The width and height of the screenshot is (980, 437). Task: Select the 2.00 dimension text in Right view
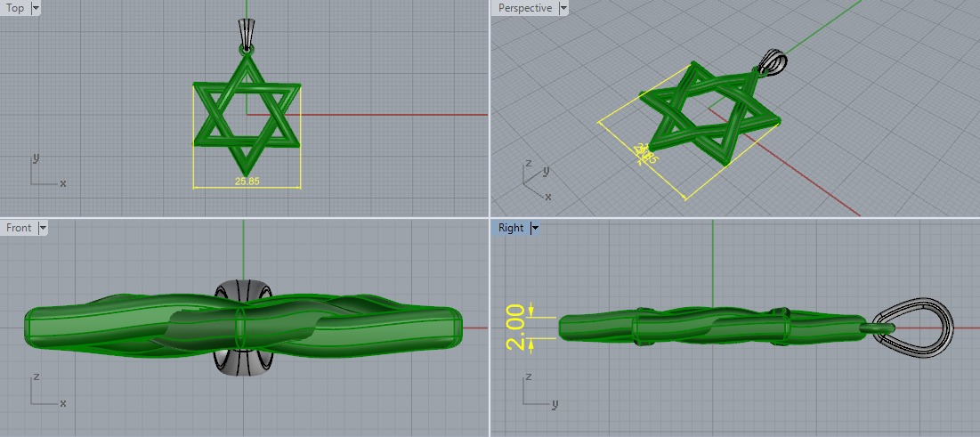coord(516,328)
